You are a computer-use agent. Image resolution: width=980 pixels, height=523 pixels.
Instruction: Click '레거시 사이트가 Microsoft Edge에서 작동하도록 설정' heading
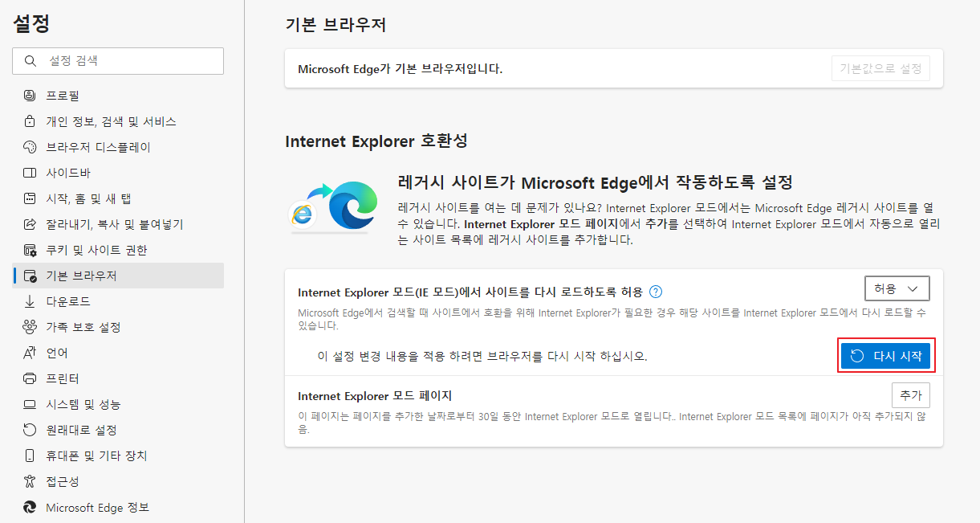pos(596,182)
